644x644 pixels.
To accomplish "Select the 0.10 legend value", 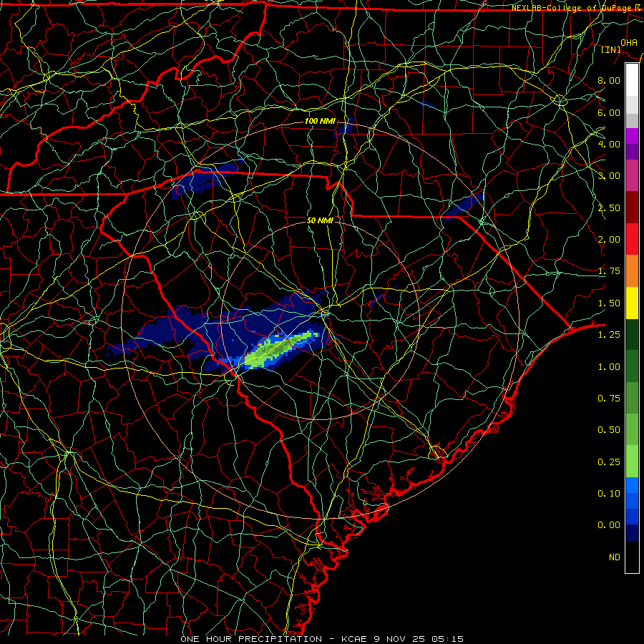I will click(609, 494).
